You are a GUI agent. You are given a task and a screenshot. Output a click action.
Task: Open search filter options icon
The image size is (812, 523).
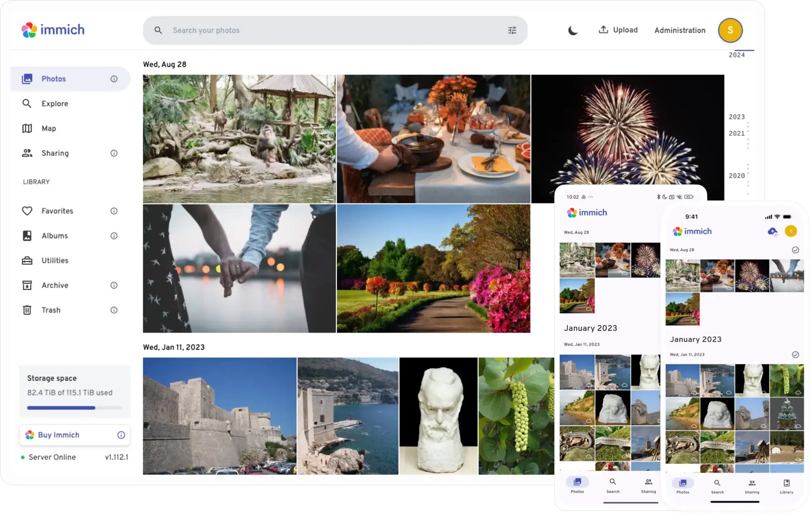pos(512,30)
